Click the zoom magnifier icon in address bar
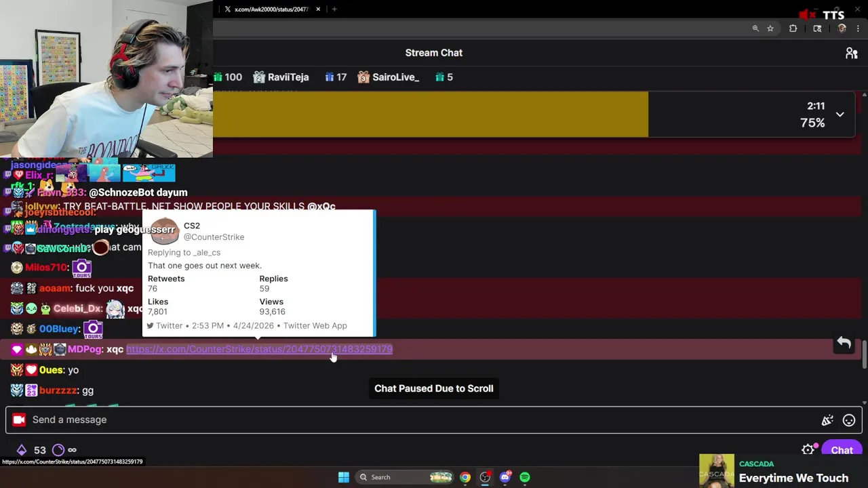This screenshot has width=868, height=488. (x=755, y=28)
